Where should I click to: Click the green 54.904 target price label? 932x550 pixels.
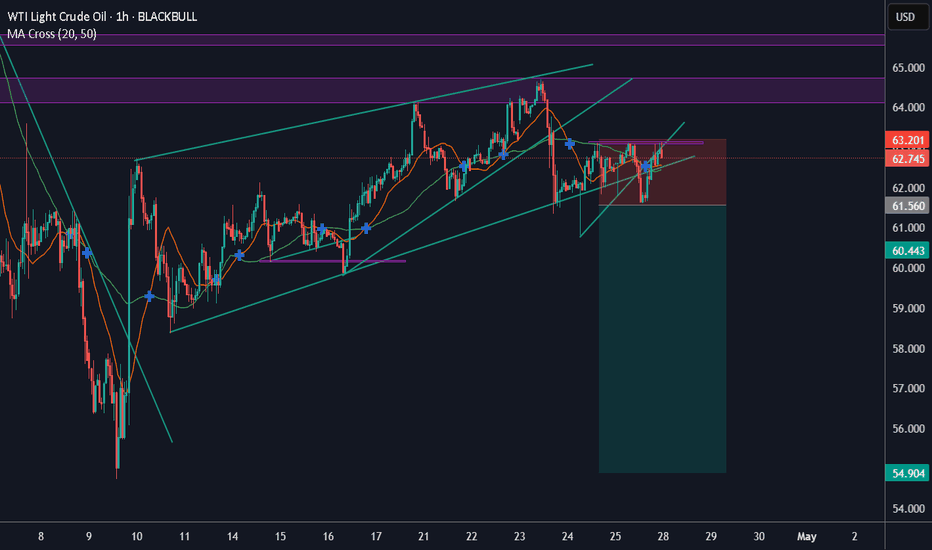pyautogui.click(x=908, y=473)
